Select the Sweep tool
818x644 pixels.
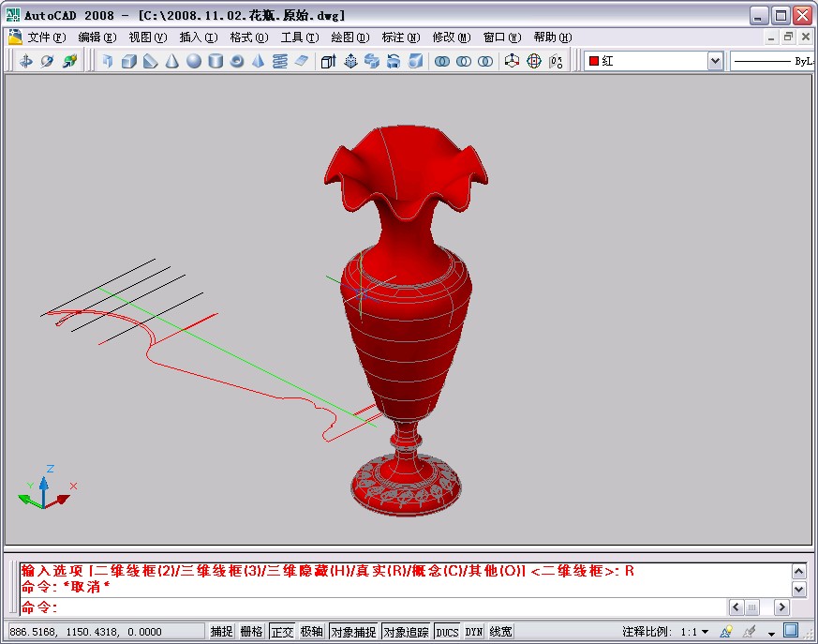point(372,61)
